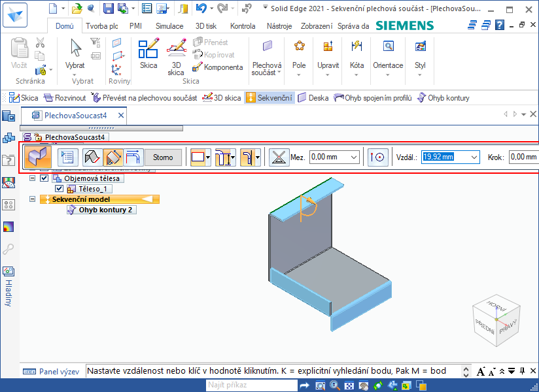Switch to the Simulace ribbon tab
Image resolution: width=539 pixels, height=392 pixels.
[x=169, y=26]
